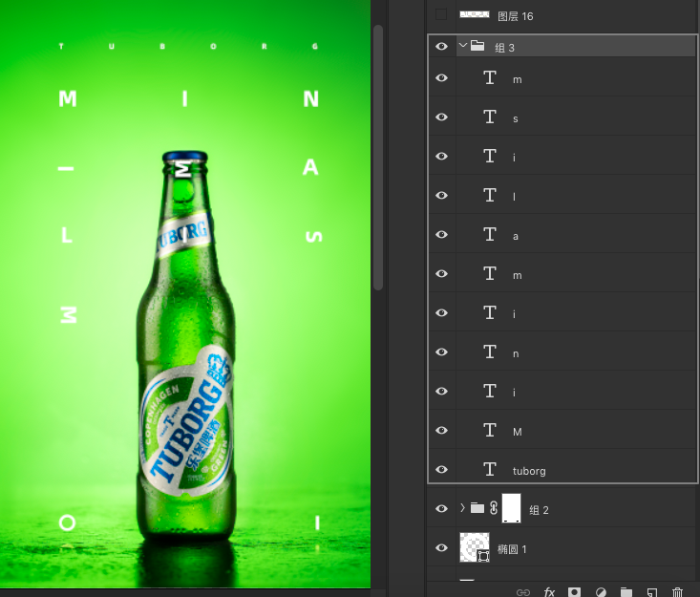The height and width of the screenshot is (597, 700).
Task: Click T icon of m layer above s
Action: [490, 77]
